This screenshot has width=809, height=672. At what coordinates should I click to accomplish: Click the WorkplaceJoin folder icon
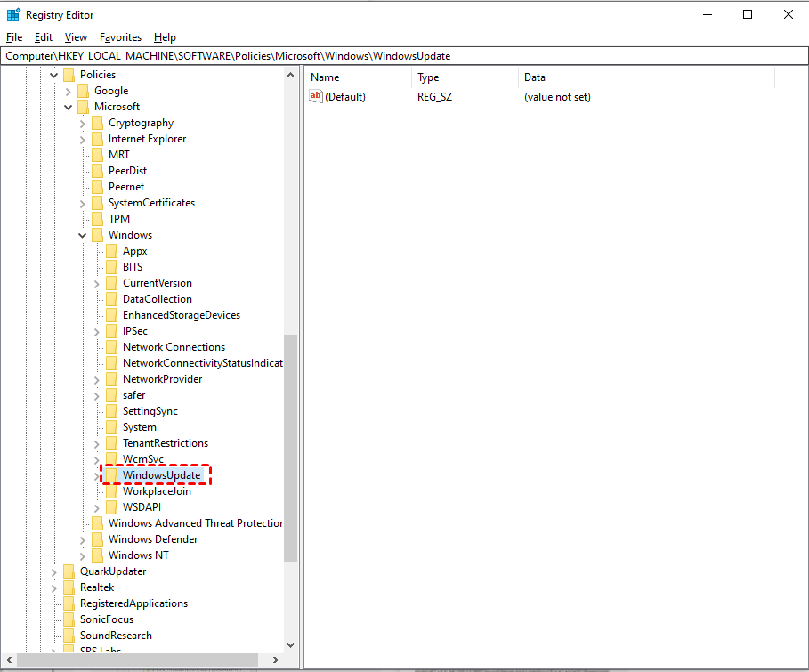[111, 491]
